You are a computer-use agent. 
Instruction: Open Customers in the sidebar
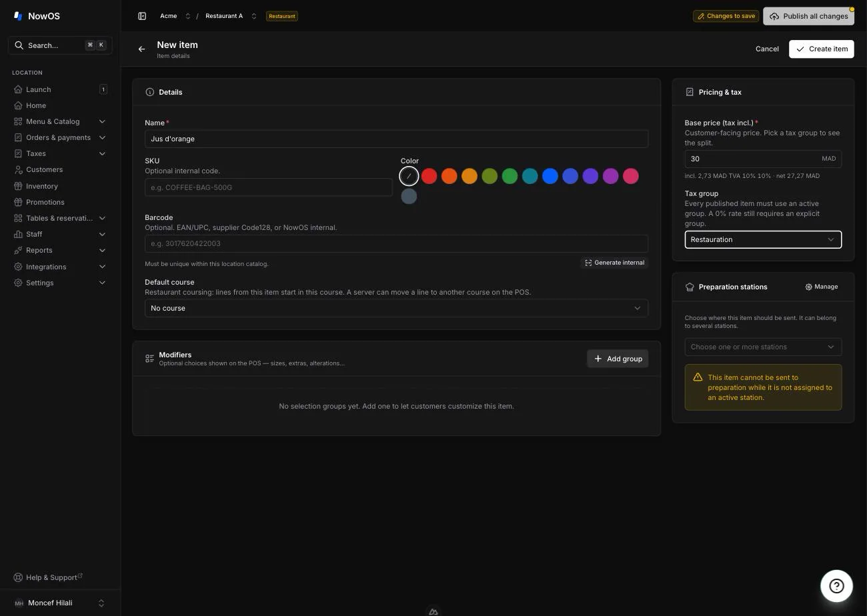(60, 170)
